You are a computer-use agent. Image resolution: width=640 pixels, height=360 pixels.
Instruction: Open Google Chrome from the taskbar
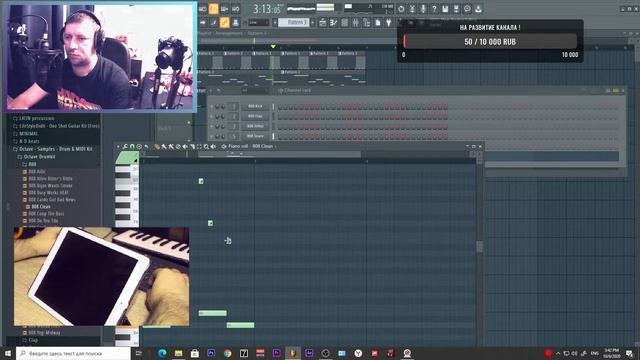click(x=227, y=353)
